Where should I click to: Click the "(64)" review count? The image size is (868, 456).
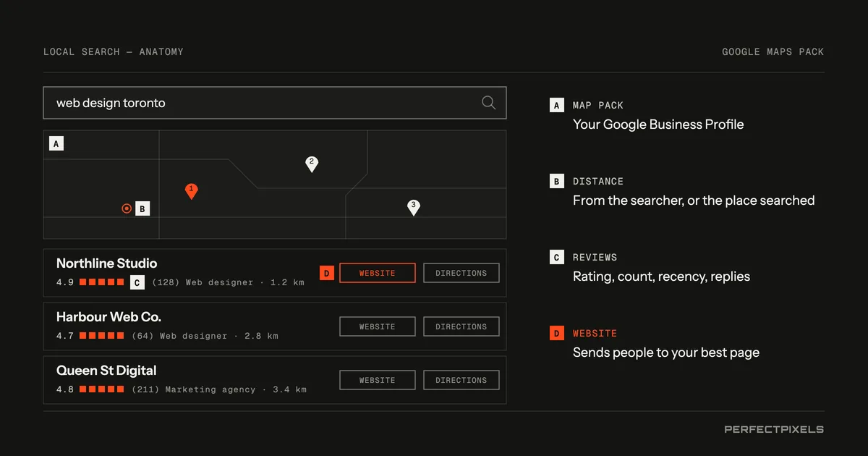(142, 336)
